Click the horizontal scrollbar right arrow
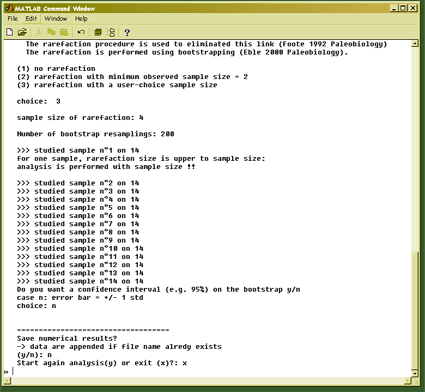Screen dimensions: 425x392 (407, 381)
